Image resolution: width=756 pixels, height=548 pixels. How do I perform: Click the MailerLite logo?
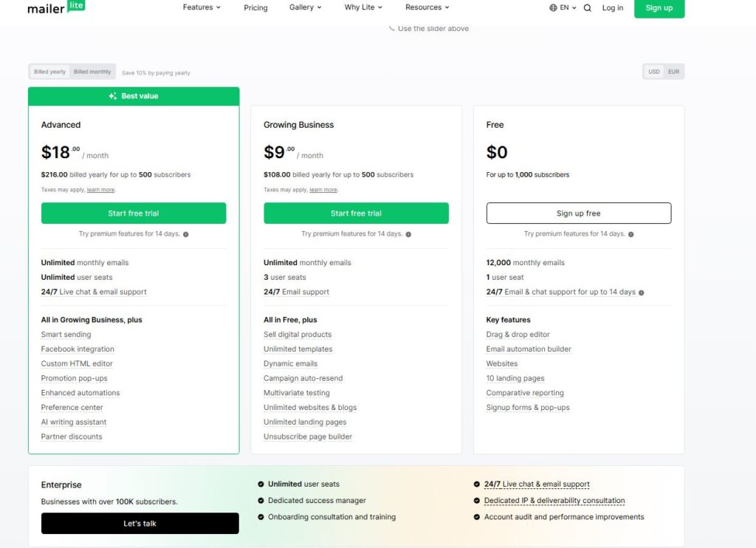click(x=56, y=7)
